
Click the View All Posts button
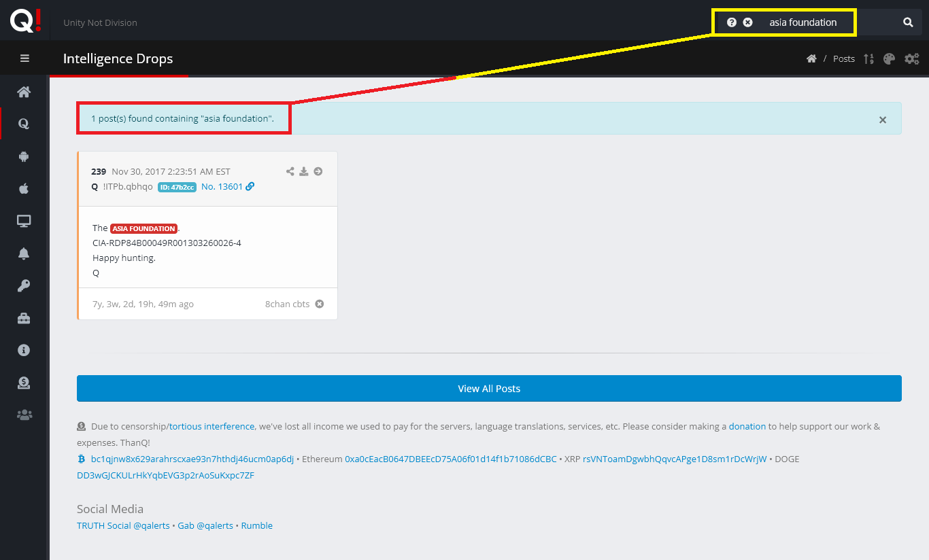coord(489,389)
